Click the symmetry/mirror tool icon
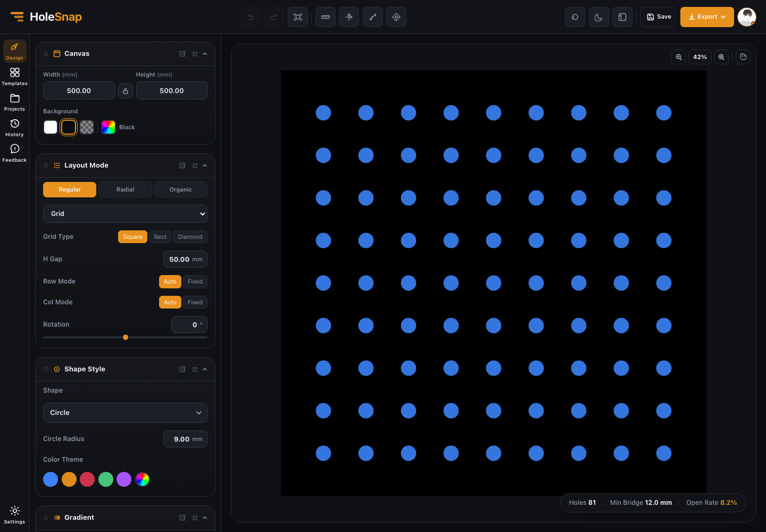Image resolution: width=766 pixels, height=532 pixels. (x=349, y=17)
